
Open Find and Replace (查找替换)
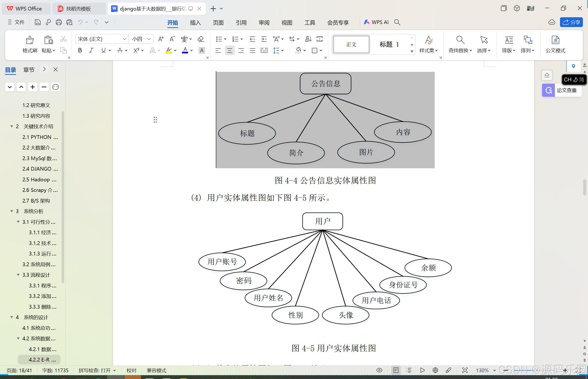[460, 44]
